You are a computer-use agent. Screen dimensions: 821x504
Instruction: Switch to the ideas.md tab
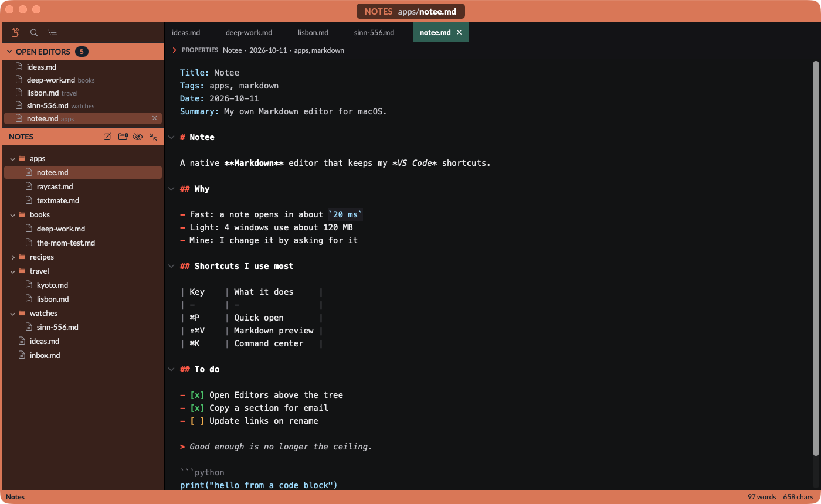186,32
